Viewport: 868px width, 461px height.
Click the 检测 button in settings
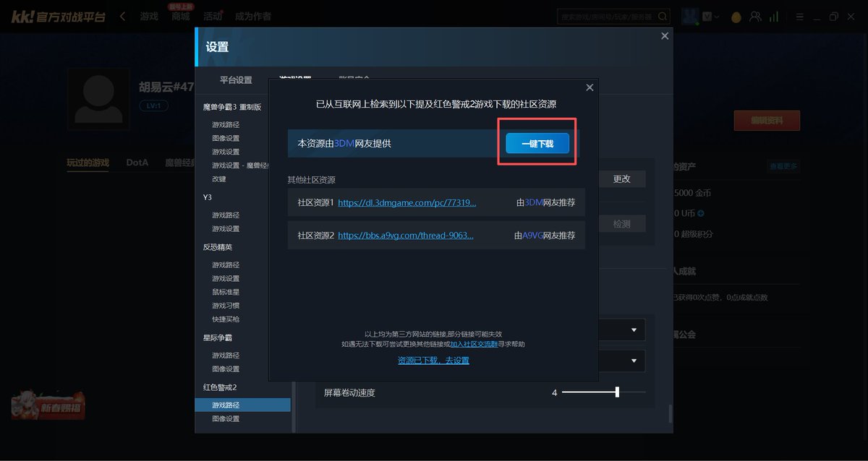[x=622, y=224]
